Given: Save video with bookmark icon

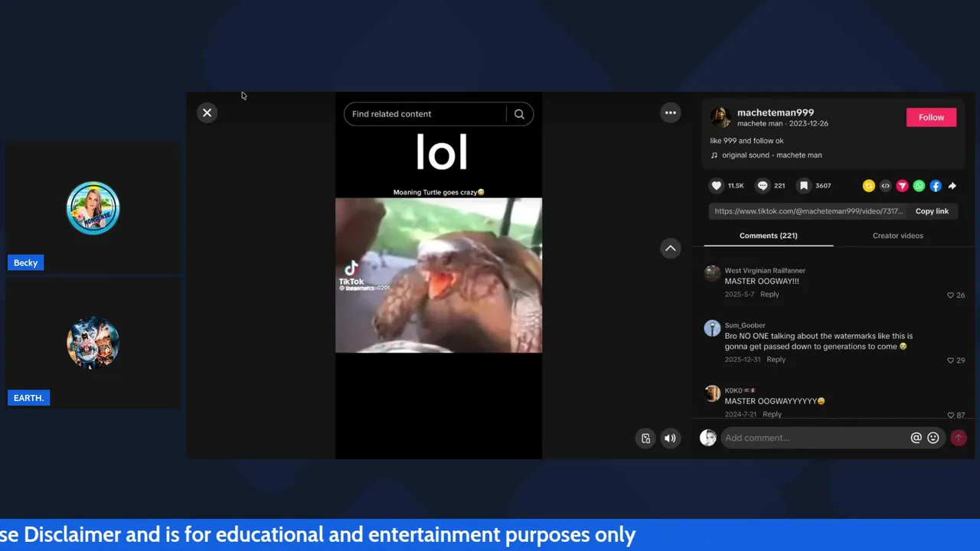Looking at the screenshot, I should (804, 185).
